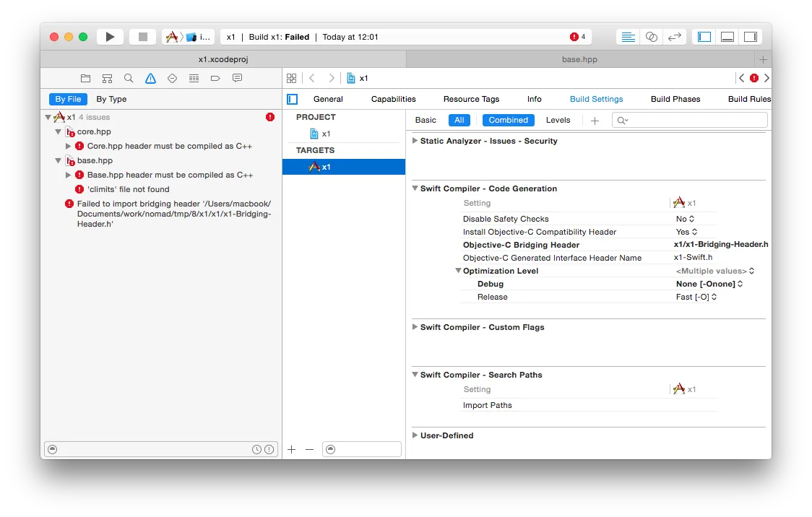Open the Find navigator

coord(129,78)
